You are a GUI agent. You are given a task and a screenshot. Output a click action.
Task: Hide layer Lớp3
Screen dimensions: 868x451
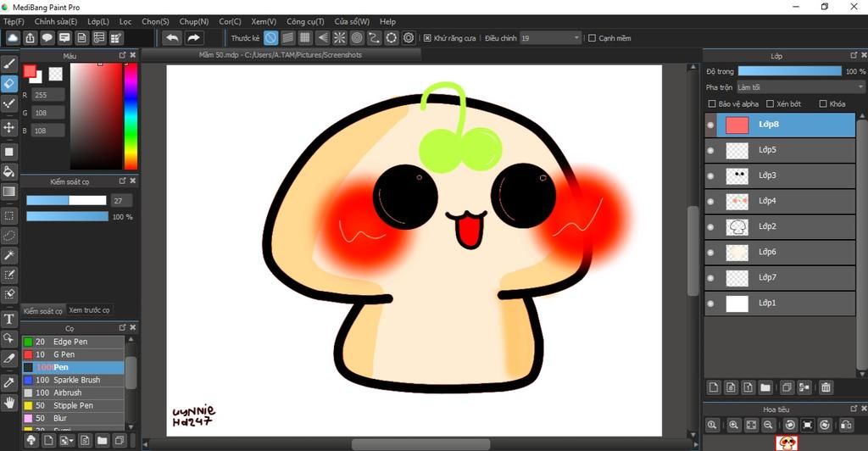711,176
